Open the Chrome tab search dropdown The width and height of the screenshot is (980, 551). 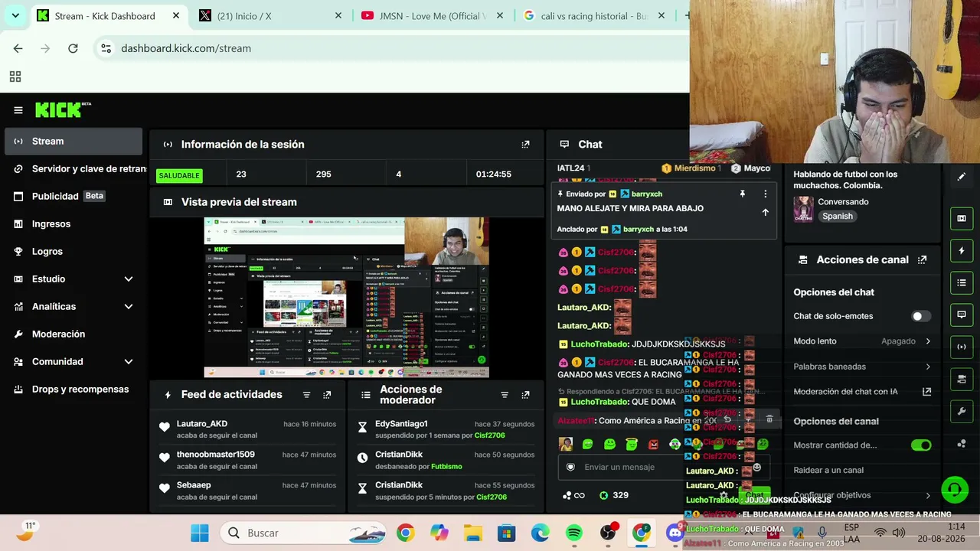(15, 15)
